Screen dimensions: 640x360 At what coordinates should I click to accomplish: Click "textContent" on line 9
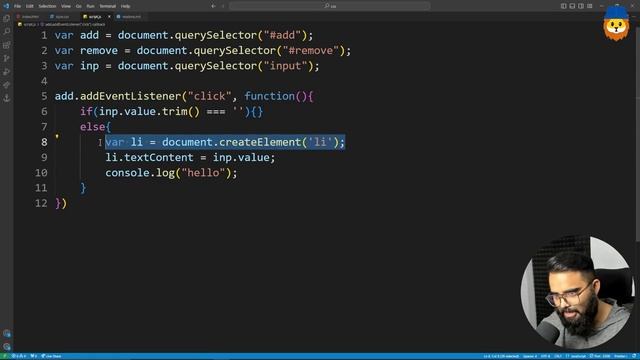[x=158, y=158]
